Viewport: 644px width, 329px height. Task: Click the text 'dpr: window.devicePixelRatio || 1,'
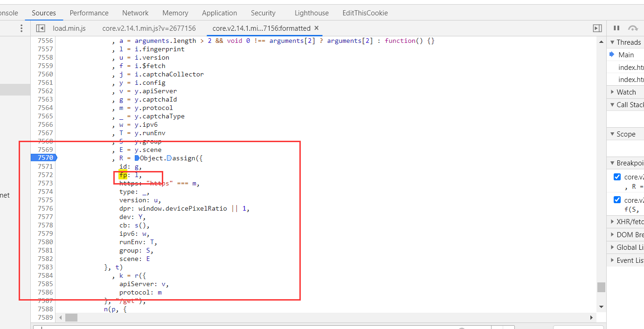click(x=184, y=208)
